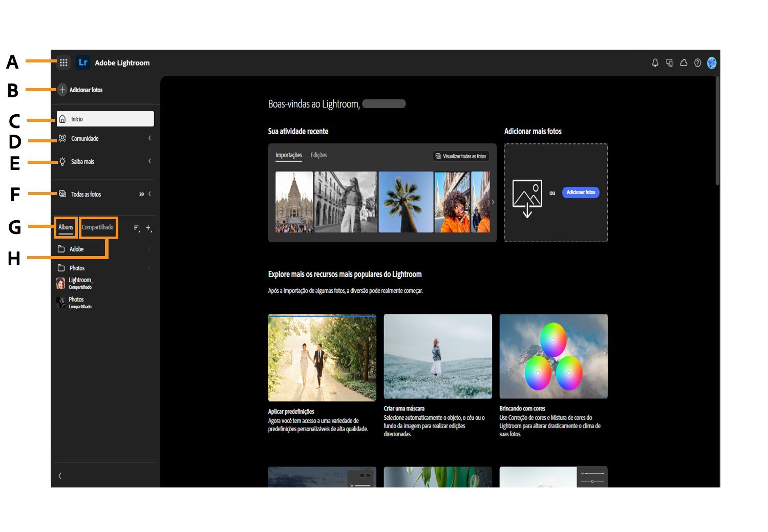The height and width of the screenshot is (532, 768).
Task: Switch to the Compartilhado tab
Action: (98, 227)
